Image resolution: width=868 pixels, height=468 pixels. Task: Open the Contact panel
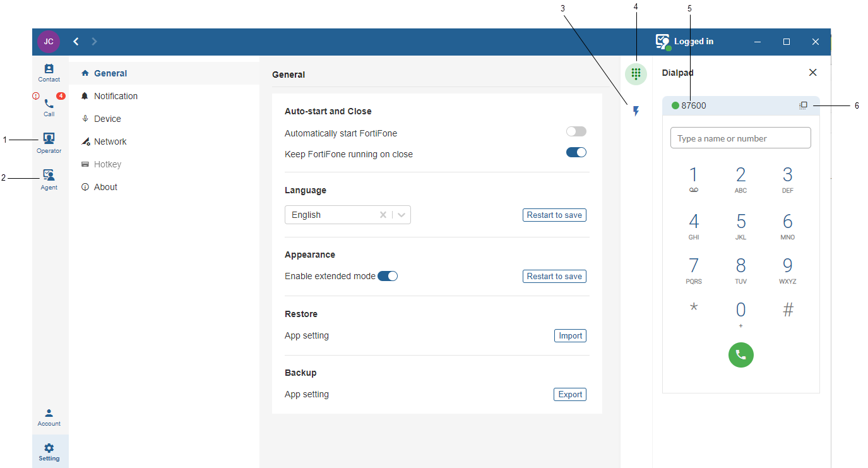[49, 71]
